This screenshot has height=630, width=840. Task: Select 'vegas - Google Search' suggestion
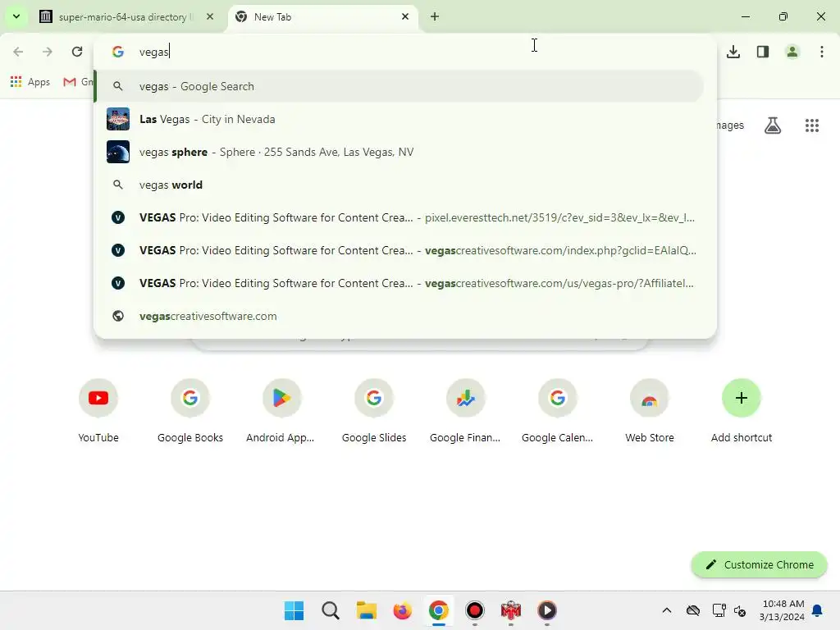coord(399,86)
